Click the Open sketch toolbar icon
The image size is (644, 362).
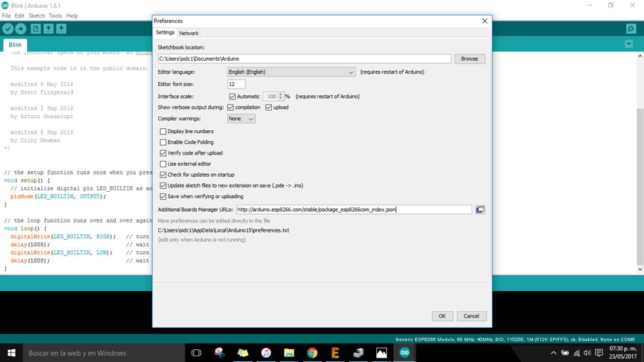(x=49, y=29)
